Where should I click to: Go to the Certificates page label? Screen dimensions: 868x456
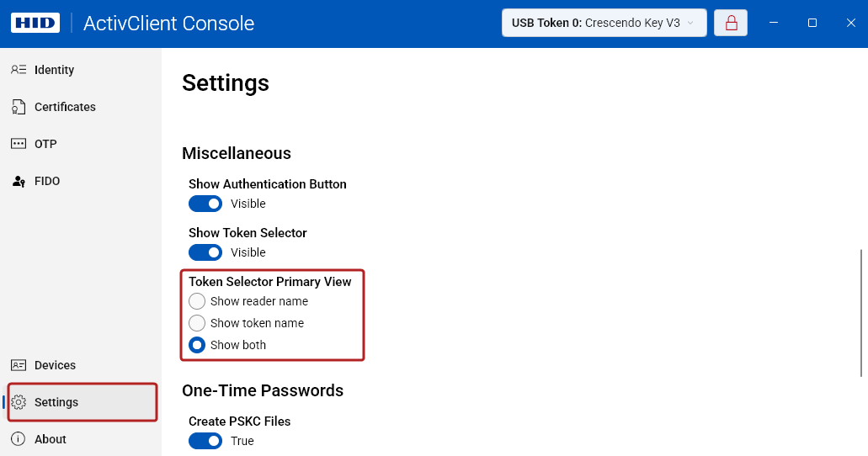[x=65, y=107]
